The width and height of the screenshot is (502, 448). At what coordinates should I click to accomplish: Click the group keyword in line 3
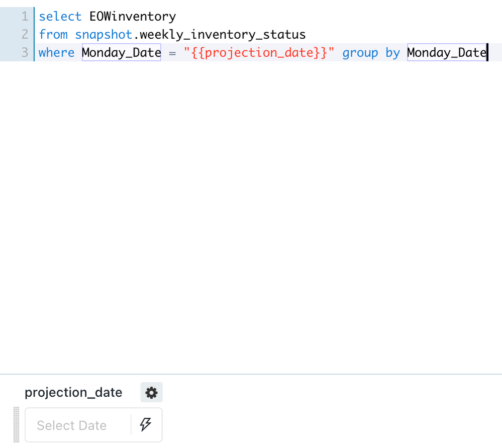tap(360, 53)
